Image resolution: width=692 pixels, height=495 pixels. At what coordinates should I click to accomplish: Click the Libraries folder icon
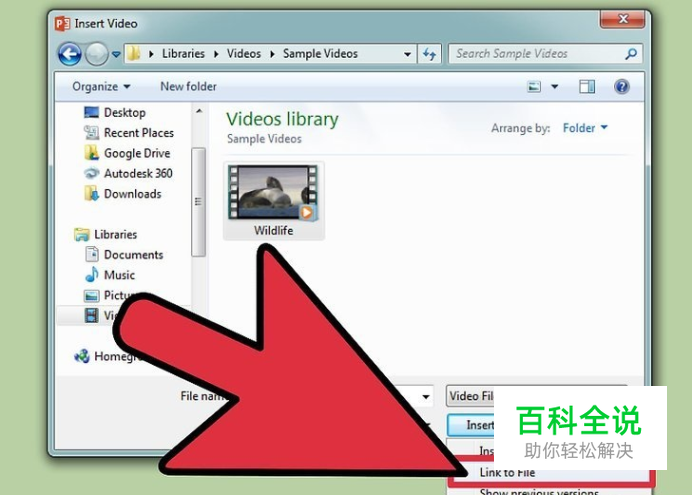82,235
